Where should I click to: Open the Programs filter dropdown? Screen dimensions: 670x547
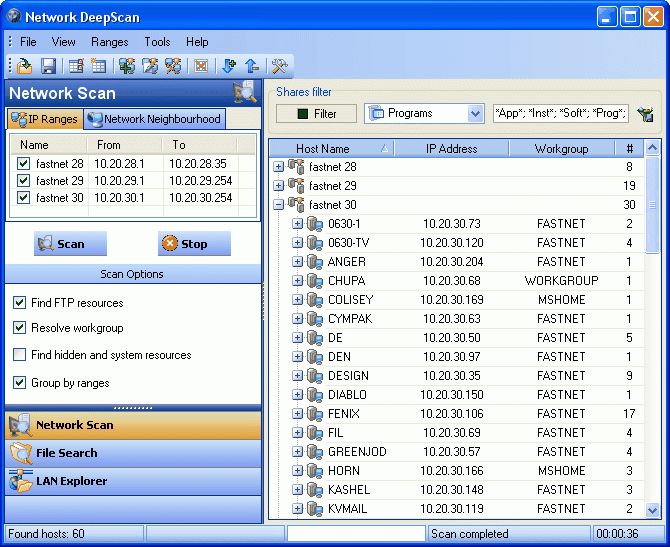click(x=475, y=114)
